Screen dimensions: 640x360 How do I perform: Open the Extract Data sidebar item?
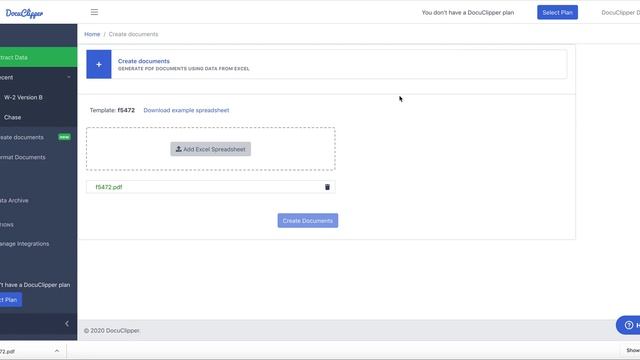click(38, 57)
